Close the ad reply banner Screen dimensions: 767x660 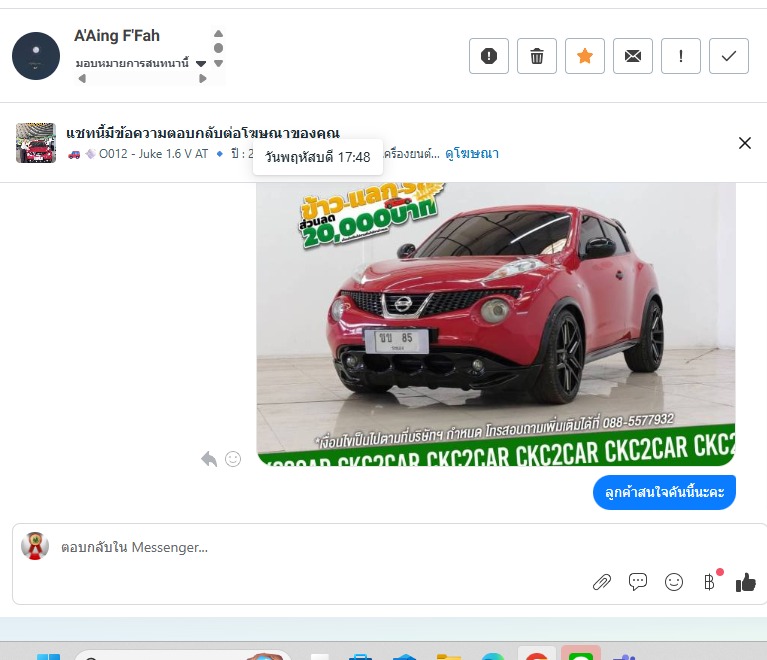point(744,143)
